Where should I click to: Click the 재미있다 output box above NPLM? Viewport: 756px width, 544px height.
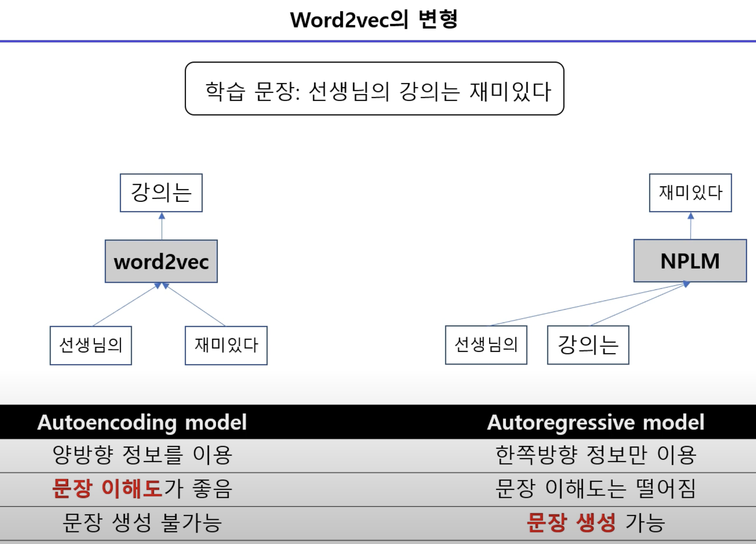(x=690, y=193)
